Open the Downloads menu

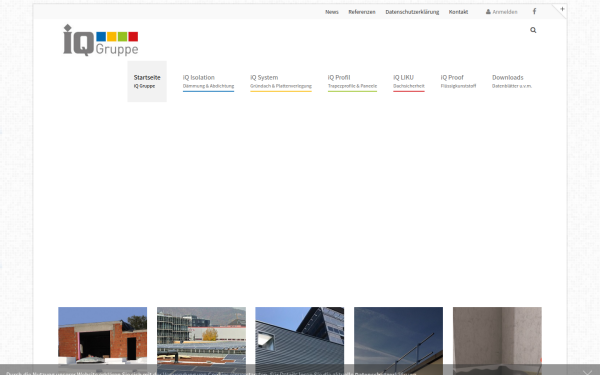tap(512, 82)
